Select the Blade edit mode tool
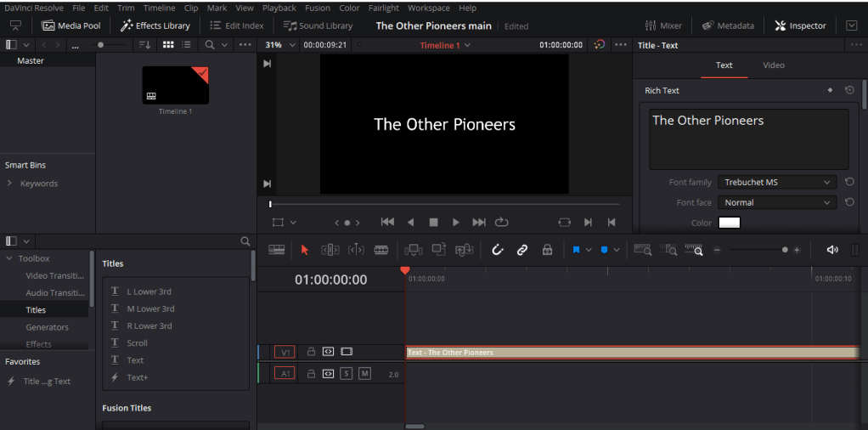The height and width of the screenshot is (430, 868). point(381,250)
